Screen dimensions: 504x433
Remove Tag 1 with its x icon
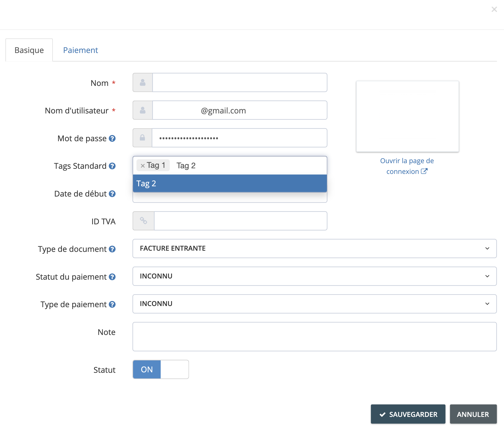[143, 166]
